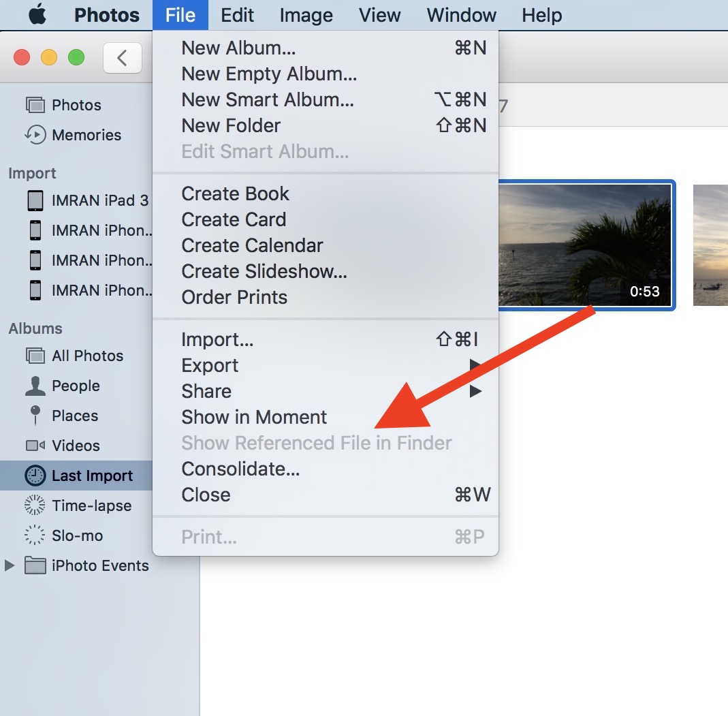This screenshot has height=716, width=728.
Task: Click the green full-screen window button
Action: tap(76, 57)
